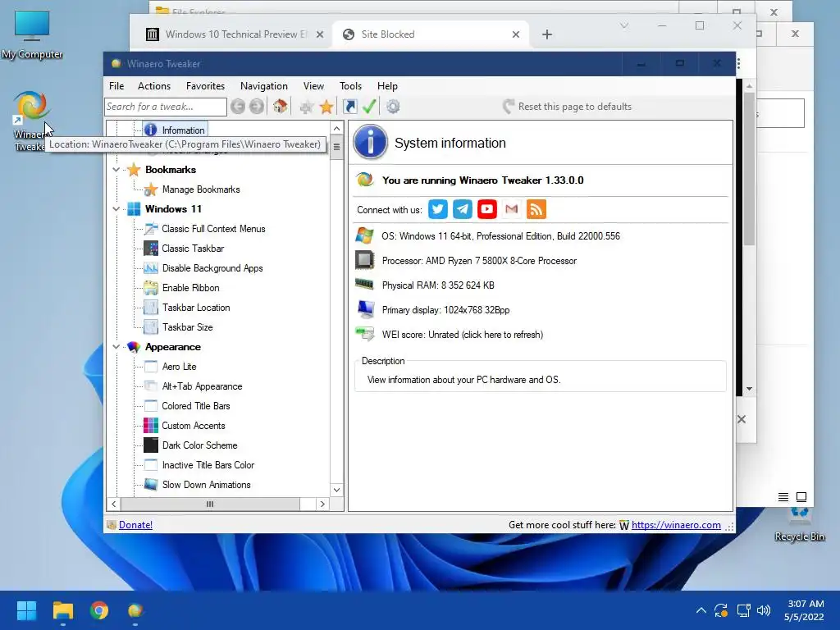
Task: Open the YouTube link icon
Action: [487, 209]
